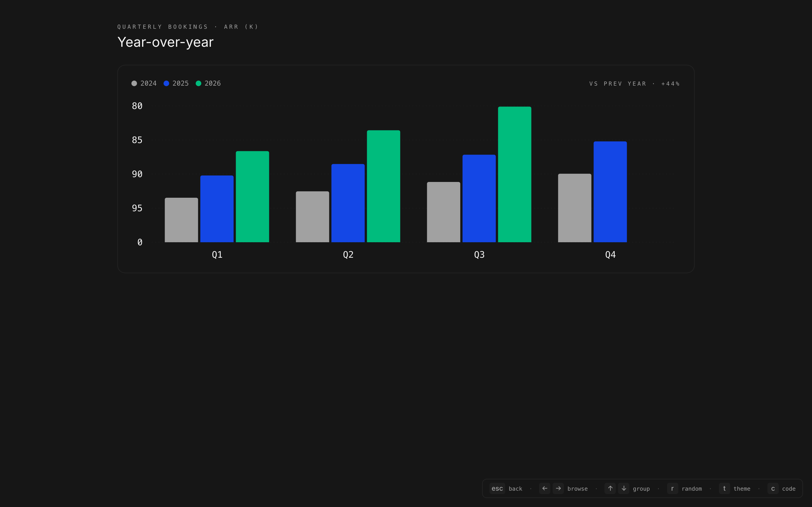Click the Year-over-year heading
This screenshot has width=812, height=507.
166,42
